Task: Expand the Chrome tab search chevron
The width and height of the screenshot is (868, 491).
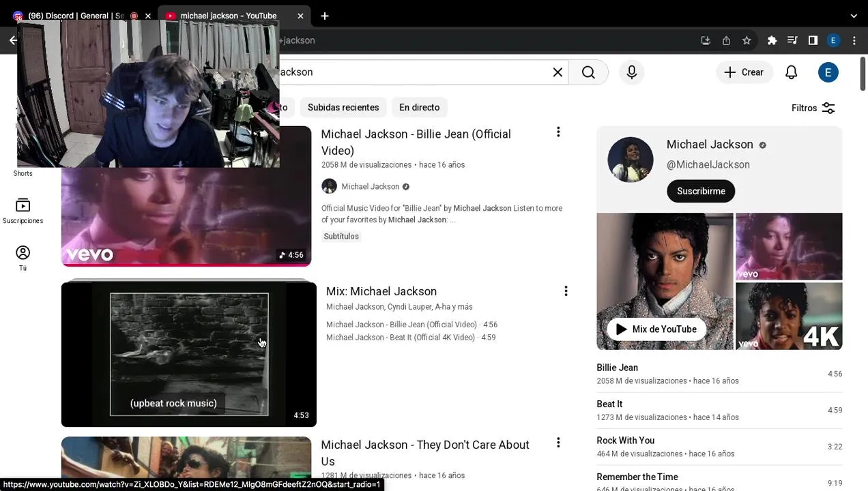Action: coord(854,16)
